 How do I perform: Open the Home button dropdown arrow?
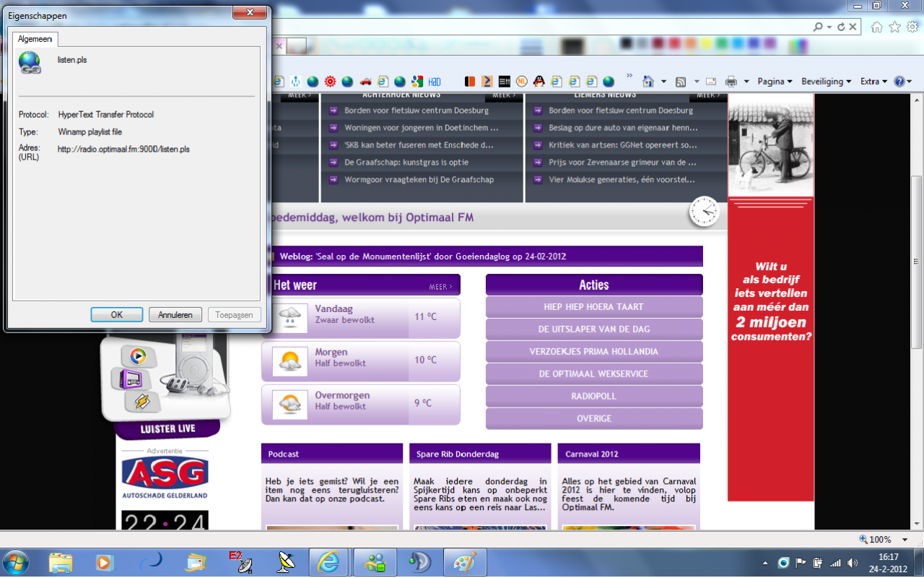[x=663, y=82]
